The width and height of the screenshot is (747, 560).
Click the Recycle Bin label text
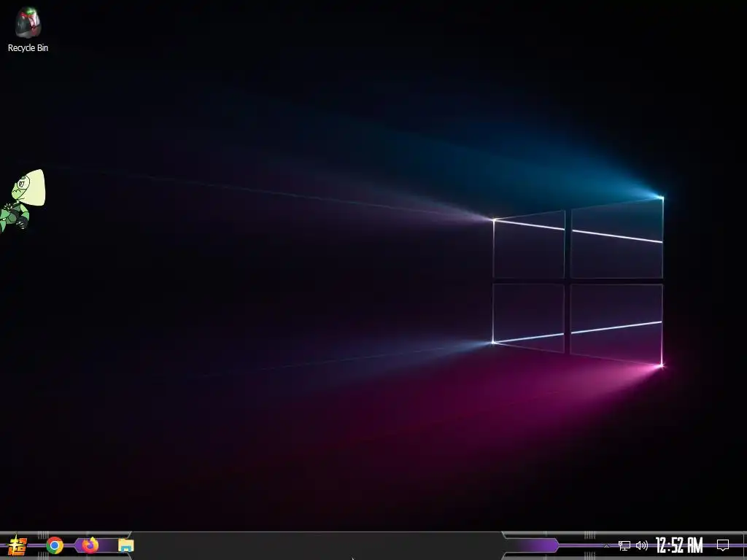click(28, 47)
